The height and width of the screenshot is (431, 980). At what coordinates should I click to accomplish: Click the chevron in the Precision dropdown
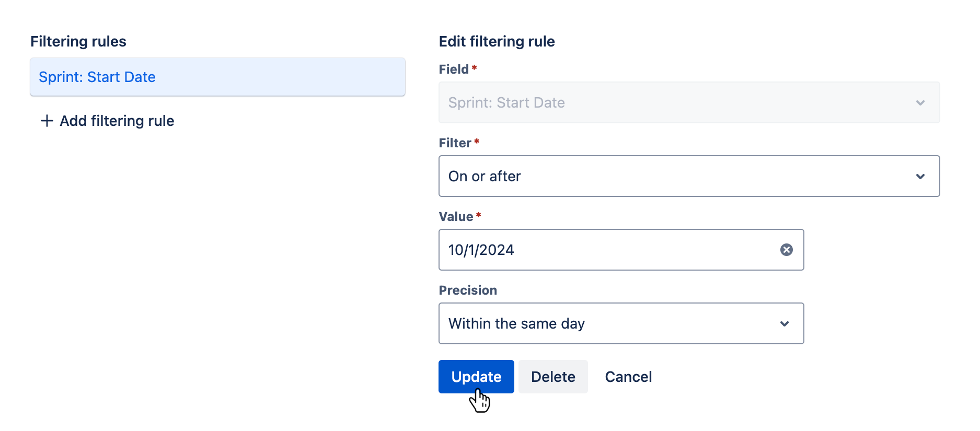coord(785,324)
